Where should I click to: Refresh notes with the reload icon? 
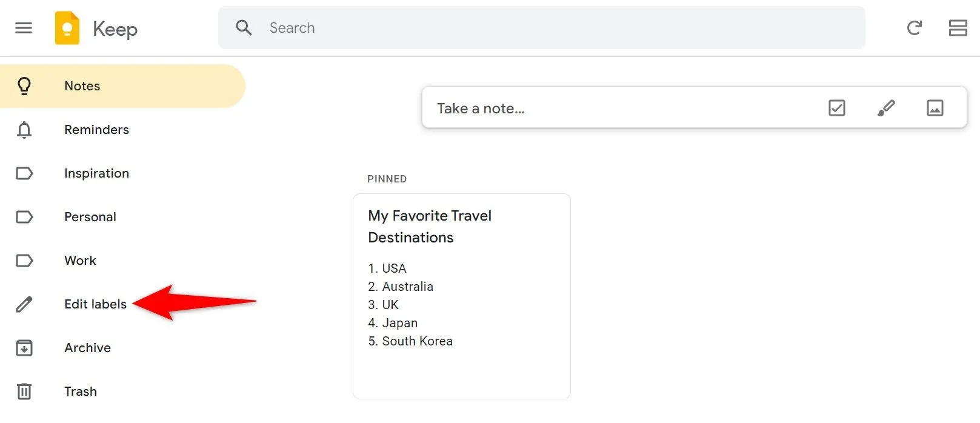(914, 28)
